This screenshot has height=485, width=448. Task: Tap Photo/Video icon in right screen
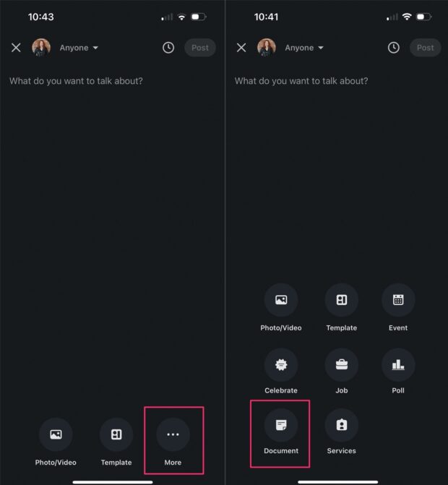pyautogui.click(x=281, y=300)
